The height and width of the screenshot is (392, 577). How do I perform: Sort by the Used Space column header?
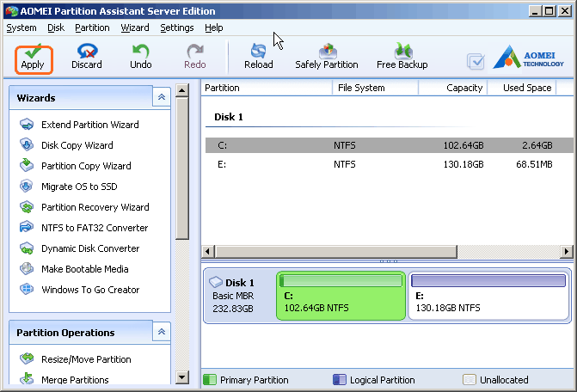pyautogui.click(x=522, y=88)
